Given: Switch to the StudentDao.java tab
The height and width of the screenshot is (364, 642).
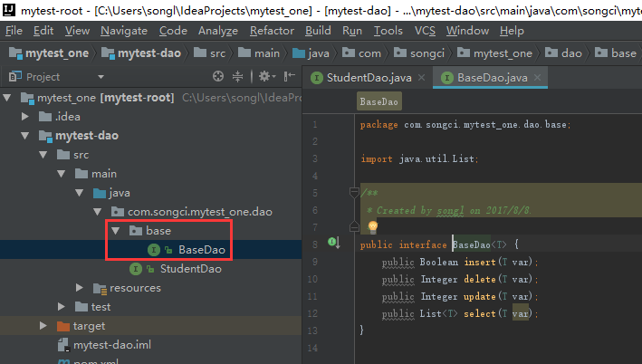Looking at the screenshot, I should tap(369, 78).
